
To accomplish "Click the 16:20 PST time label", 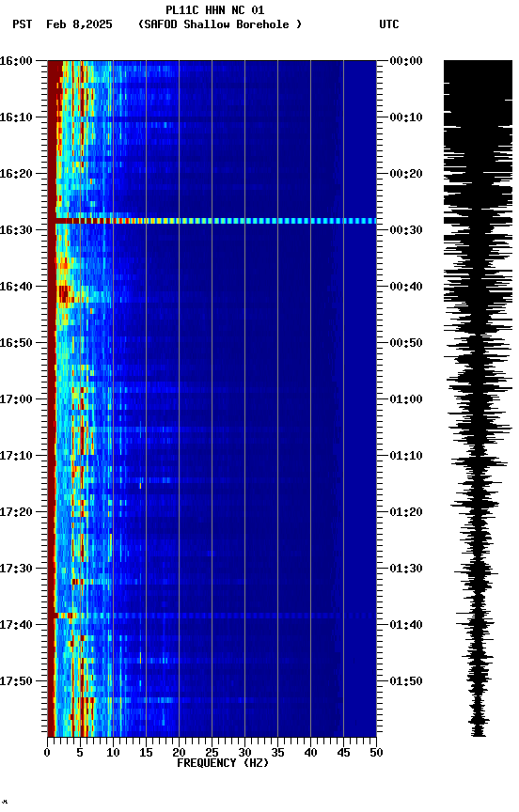I will [x=16, y=174].
